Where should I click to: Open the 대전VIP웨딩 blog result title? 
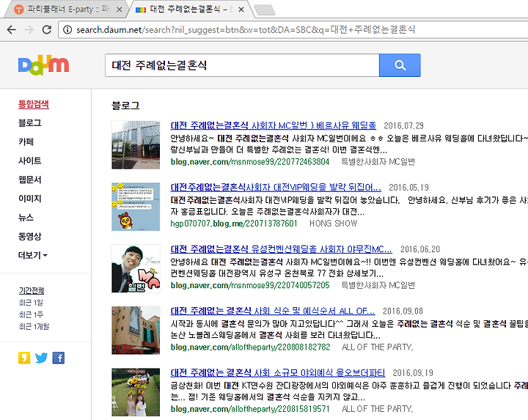coord(276,187)
